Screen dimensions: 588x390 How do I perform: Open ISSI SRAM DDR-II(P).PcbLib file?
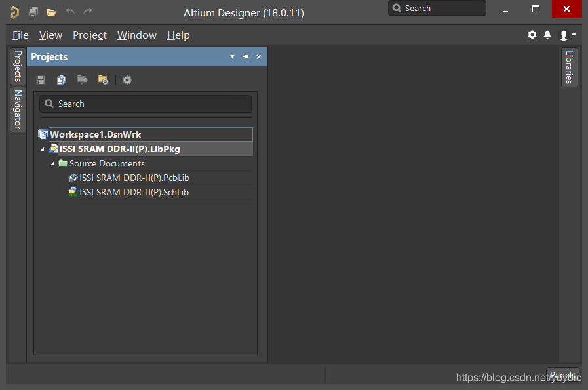[x=134, y=178]
